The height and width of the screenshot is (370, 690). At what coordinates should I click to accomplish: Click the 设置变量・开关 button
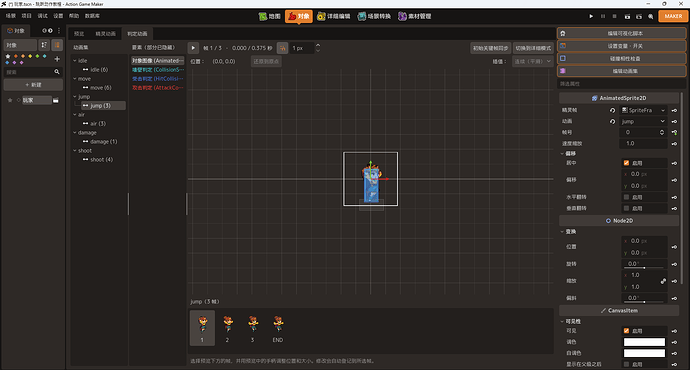tap(621, 46)
